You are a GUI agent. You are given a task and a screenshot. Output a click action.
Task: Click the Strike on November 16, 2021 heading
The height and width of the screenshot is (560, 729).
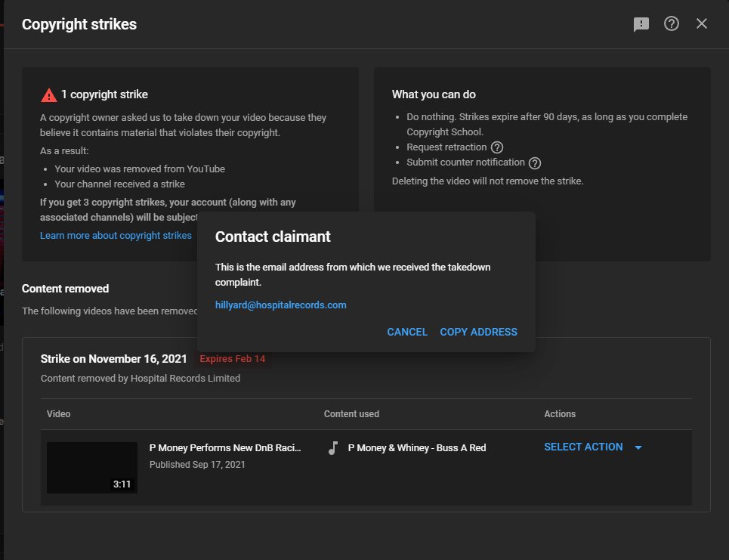tap(113, 359)
